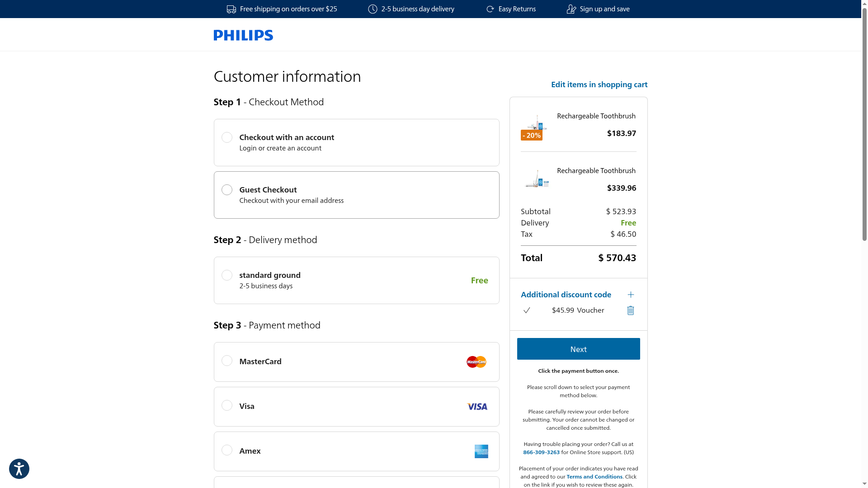Open the Terms and Conditions link
This screenshot has width=868, height=488.
[594, 477]
